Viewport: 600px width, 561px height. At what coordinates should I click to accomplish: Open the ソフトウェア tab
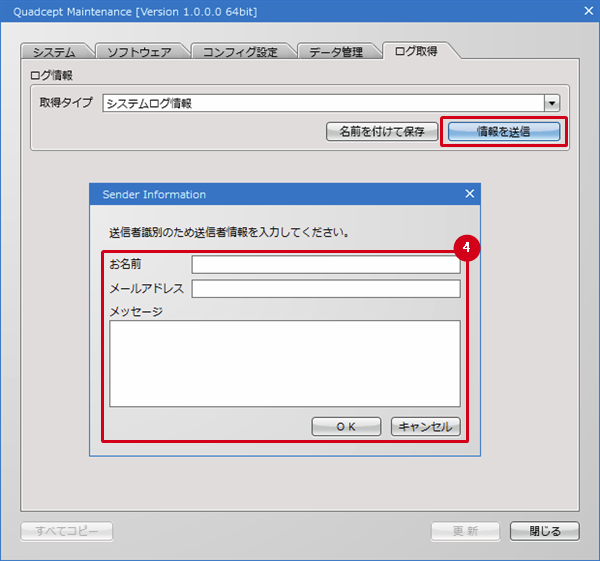(139, 51)
